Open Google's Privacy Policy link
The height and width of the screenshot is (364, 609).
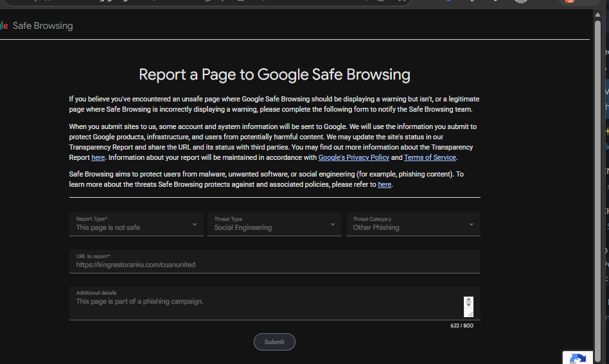tap(353, 157)
